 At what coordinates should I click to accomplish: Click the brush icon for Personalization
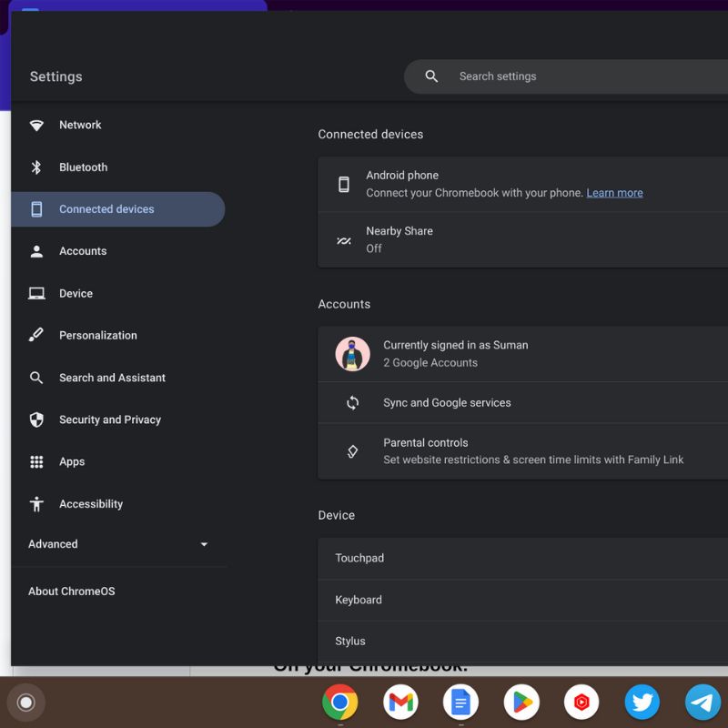click(x=36, y=335)
